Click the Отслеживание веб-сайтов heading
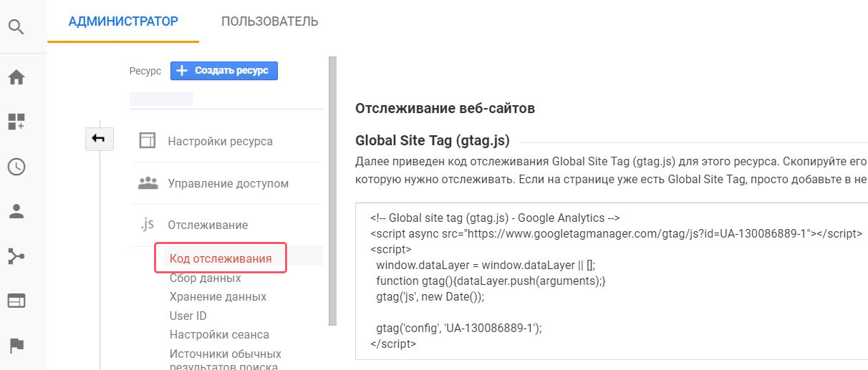This screenshot has width=868, height=370. [445, 108]
